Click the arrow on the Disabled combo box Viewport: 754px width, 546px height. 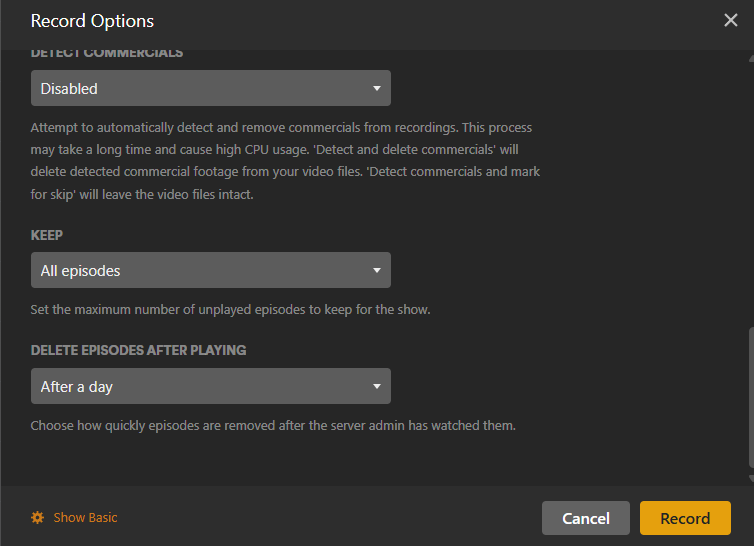(x=377, y=88)
